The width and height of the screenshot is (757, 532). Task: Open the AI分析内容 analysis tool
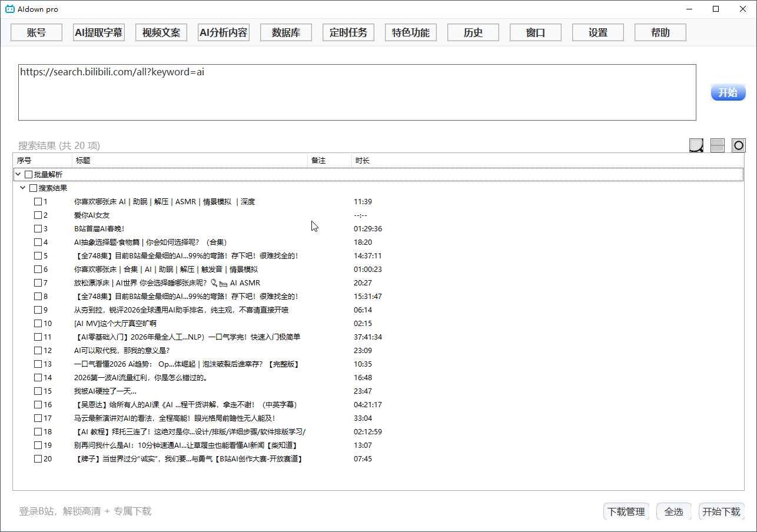223,32
